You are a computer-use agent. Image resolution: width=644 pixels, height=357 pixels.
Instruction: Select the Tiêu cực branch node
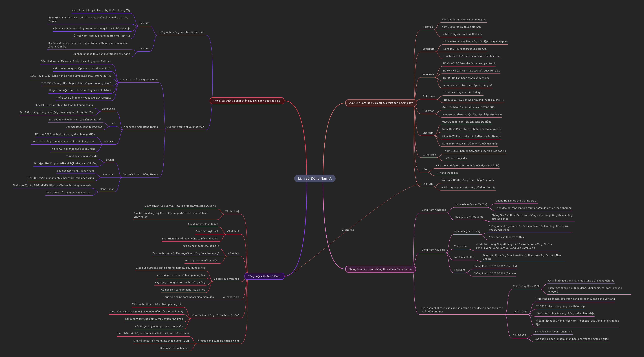[x=144, y=23]
